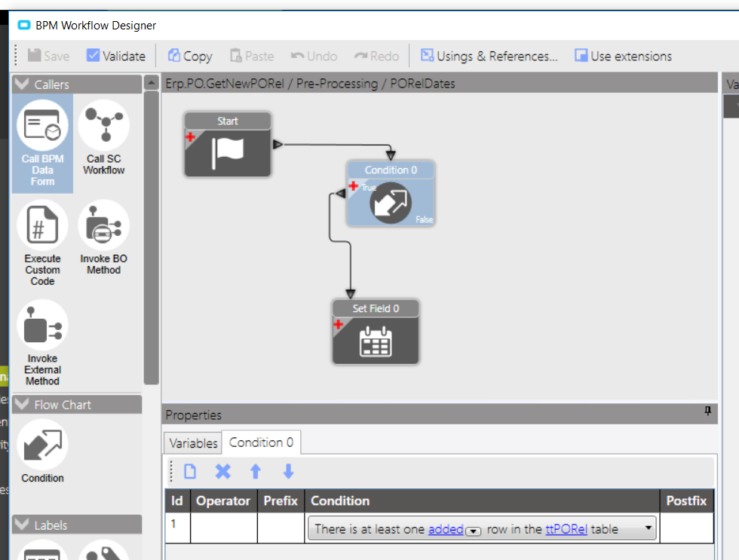Click the red plus on Set Field 0 node
The width and height of the screenshot is (739, 560).
(x=339, y=325)
